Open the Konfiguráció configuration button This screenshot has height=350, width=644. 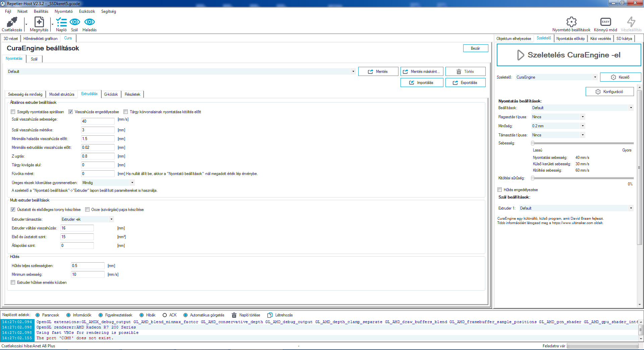pos(610,92)
